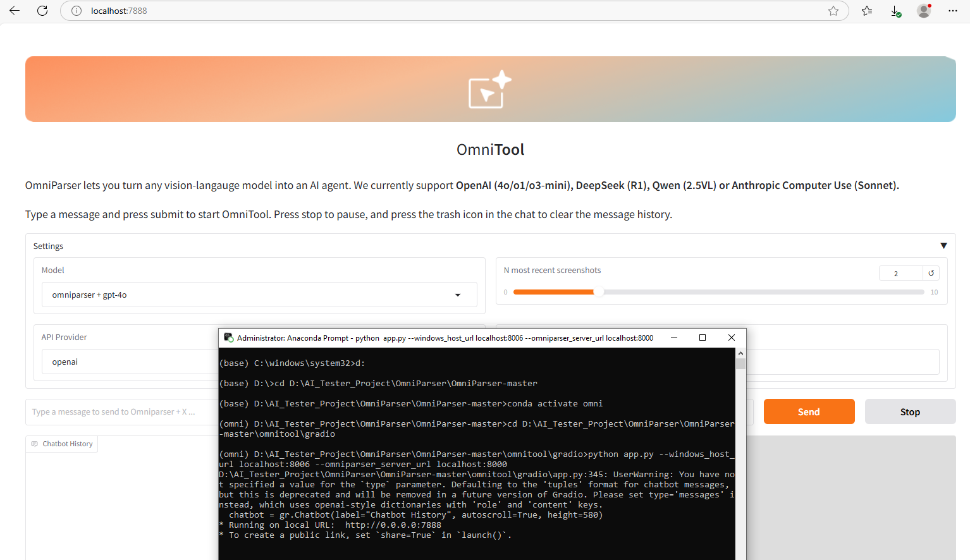Click the Anaconda Prompt scrollbar thumb
Screen dimensions: 970x560
coord(740,363)
